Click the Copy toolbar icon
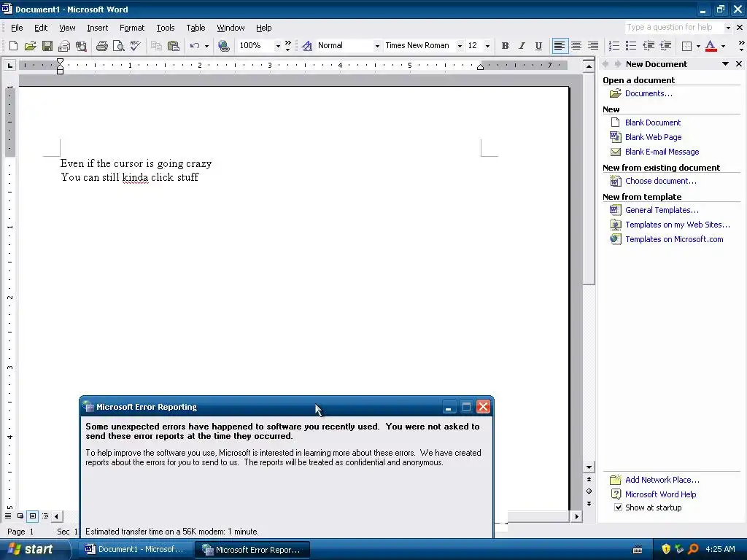 pyautogui.click(x=156, y=46)
